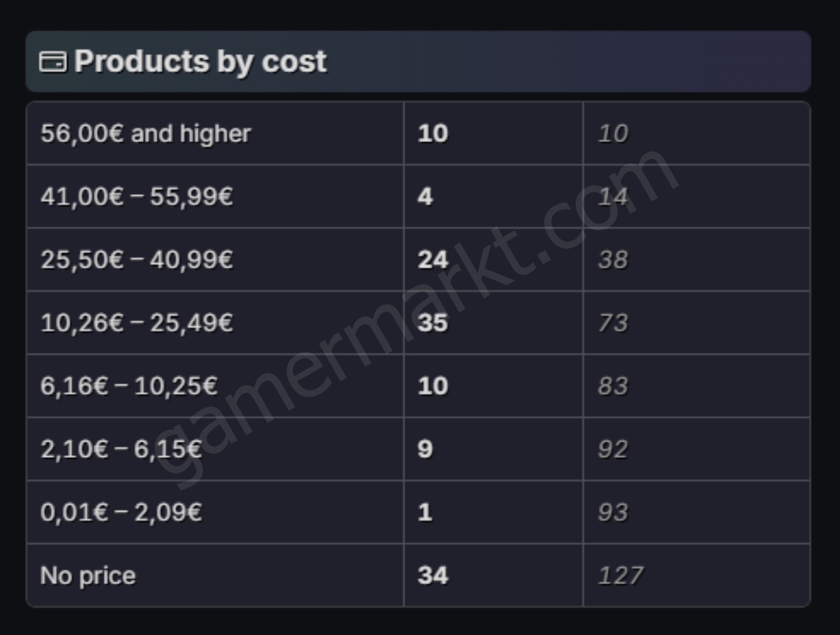Select the 0,01€ – 2,09€ price range
Viewport: 840px width, 635px height.
coord(121,512)
